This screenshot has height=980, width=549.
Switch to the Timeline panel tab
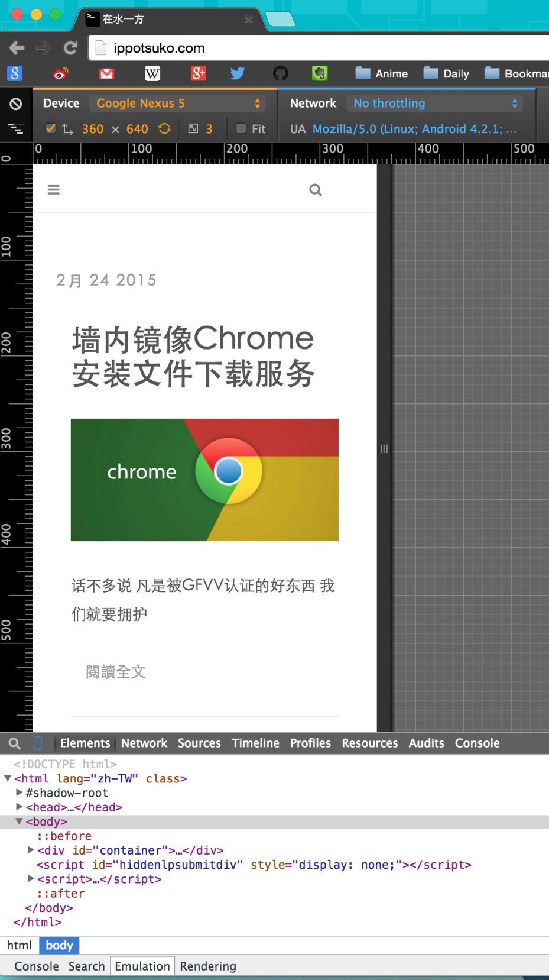(255, 743)
